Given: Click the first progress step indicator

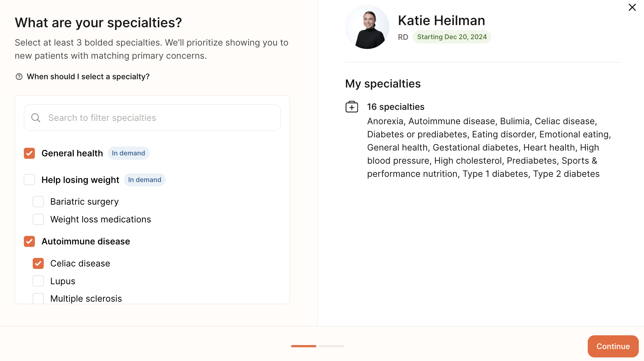Looking at the screenshot, I should (303, 346).
